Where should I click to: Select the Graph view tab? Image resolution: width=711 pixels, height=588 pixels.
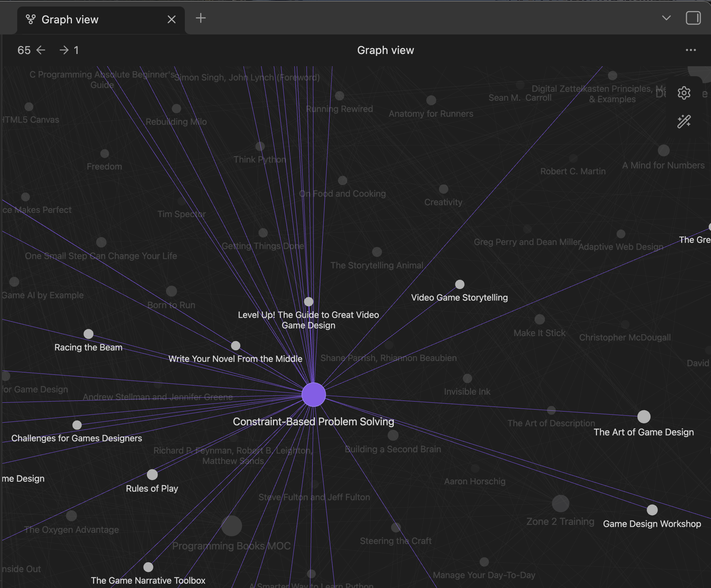(x=70, y=20)
